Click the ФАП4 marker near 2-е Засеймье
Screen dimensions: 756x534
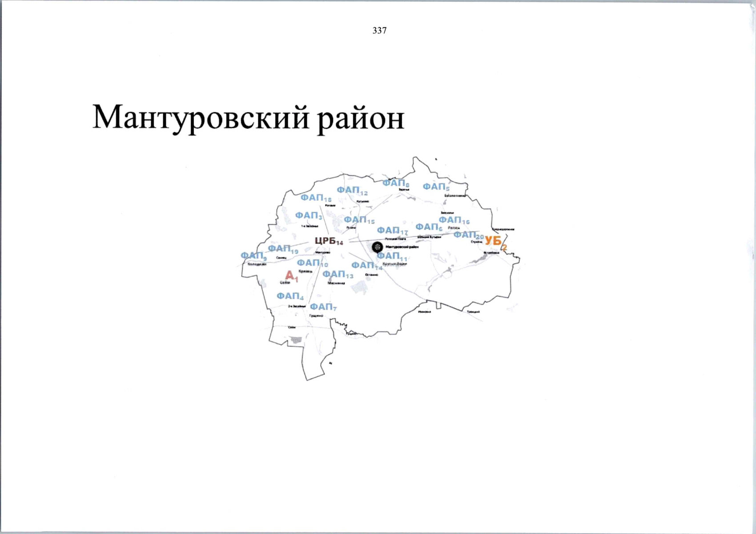(x=290, y=295)
